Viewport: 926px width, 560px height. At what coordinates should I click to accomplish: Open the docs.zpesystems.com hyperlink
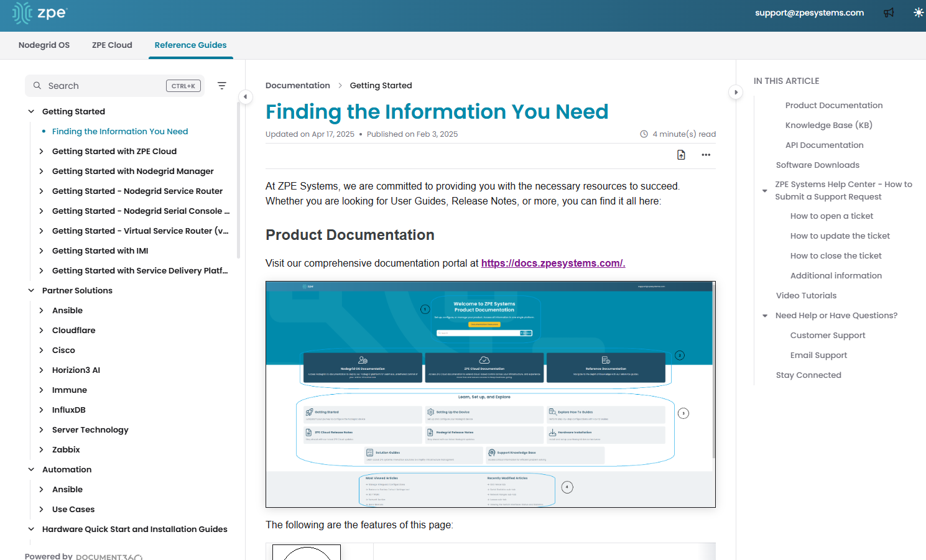point(553,264)
